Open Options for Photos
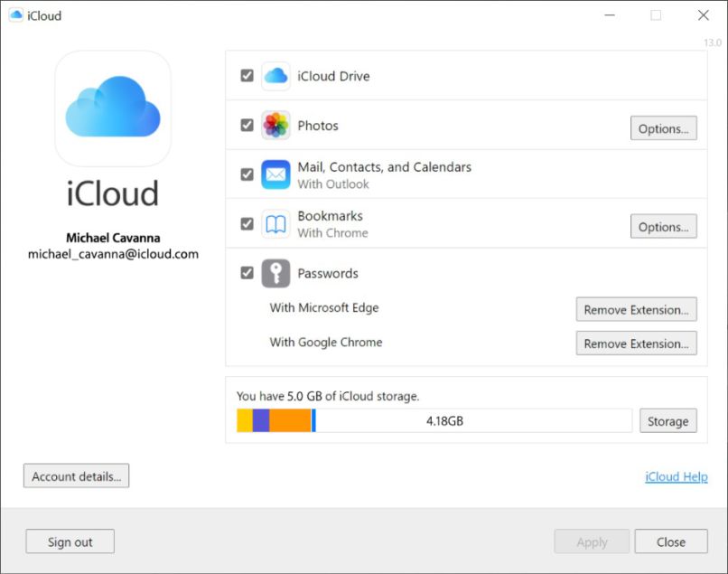Screen dimensions: 728x574 coord(663,128)
